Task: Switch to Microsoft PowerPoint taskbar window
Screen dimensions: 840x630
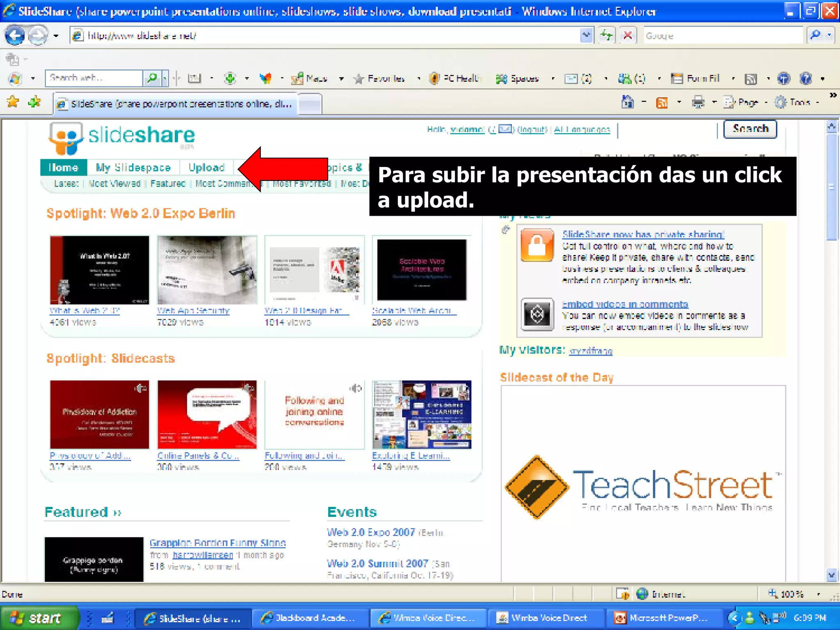Action: (x=664, y=618)
